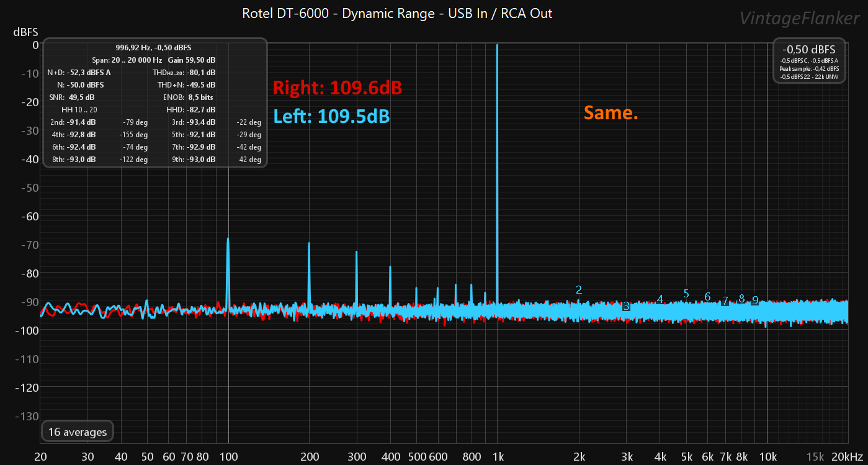The width and height of the screenshot is (868, 465).
Task: Click the '-0,5 dBFS C, -0,5 dBFS A' line
Action: coord(809,60)
